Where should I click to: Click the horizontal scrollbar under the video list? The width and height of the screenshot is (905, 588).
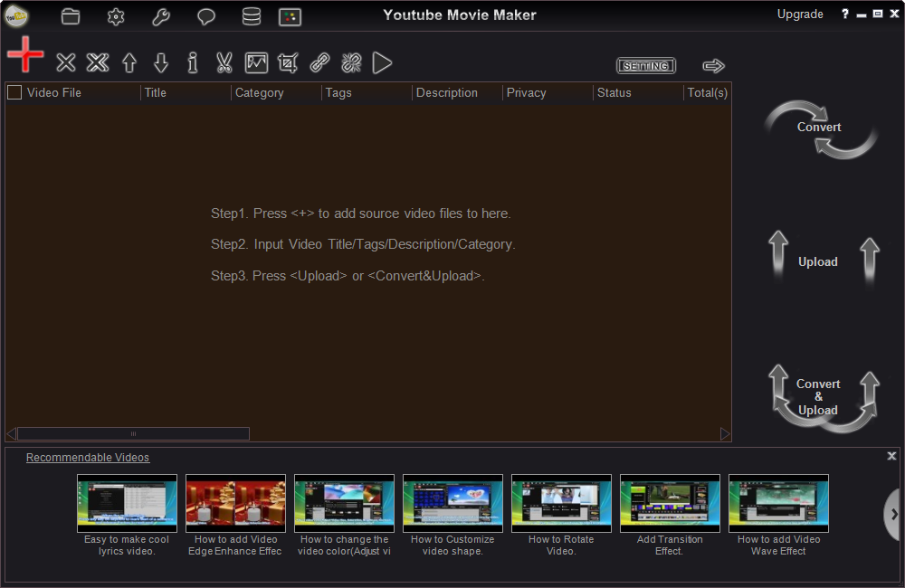tap(133, 433)
